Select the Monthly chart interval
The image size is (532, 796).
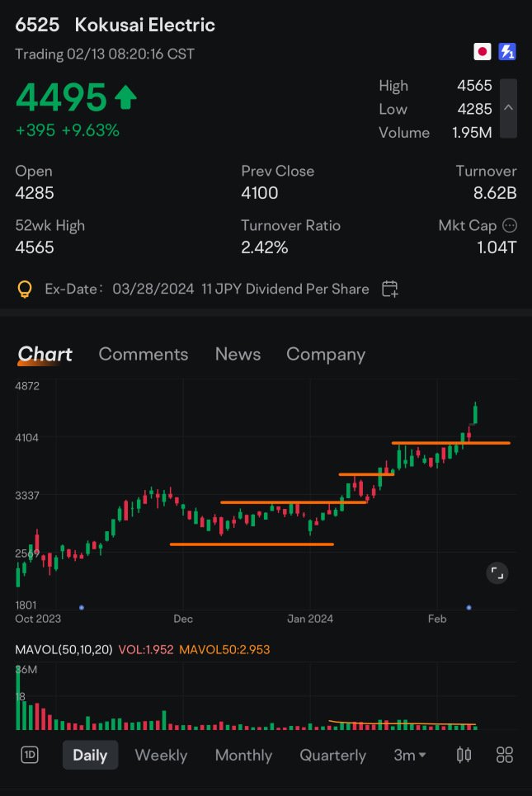pyautogui.click(x=243, y=756)
